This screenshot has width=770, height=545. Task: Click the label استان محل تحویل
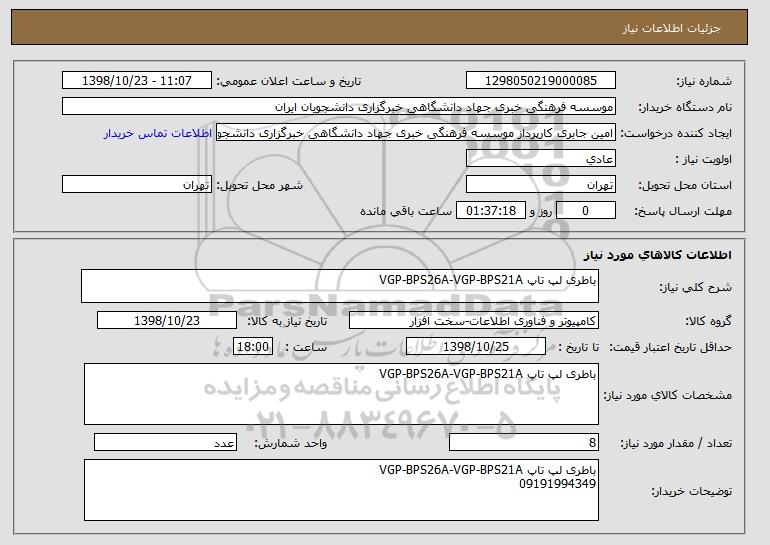(x=685, y=185)
